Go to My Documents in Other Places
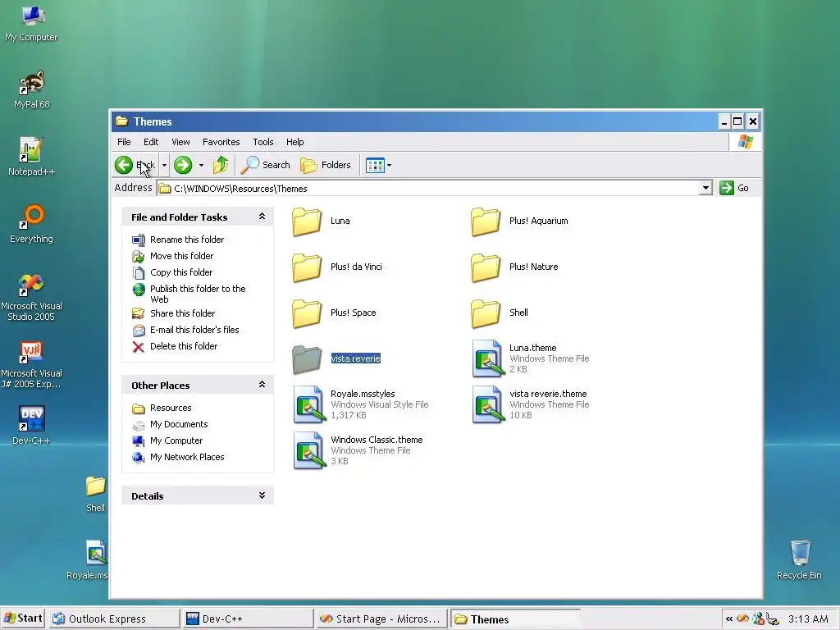Viewport: 840px width, 630px height. (179, 424)
